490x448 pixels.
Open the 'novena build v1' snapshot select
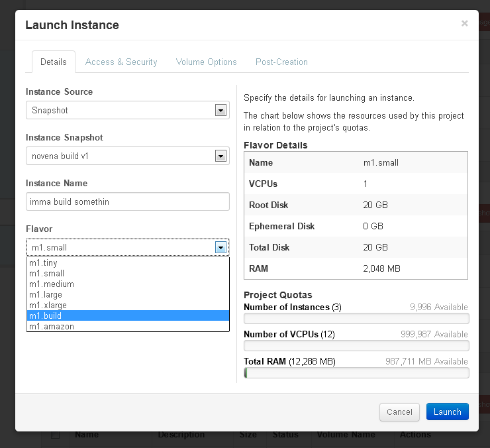(128, 156)
